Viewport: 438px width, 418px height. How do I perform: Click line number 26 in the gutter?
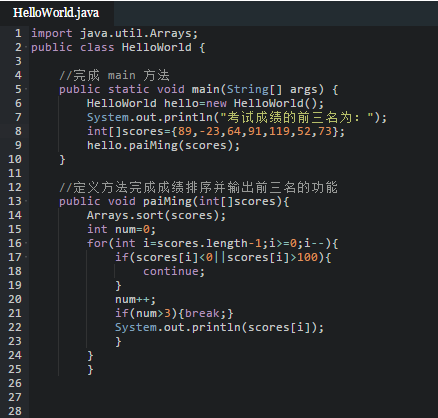(x=15, y=383)
